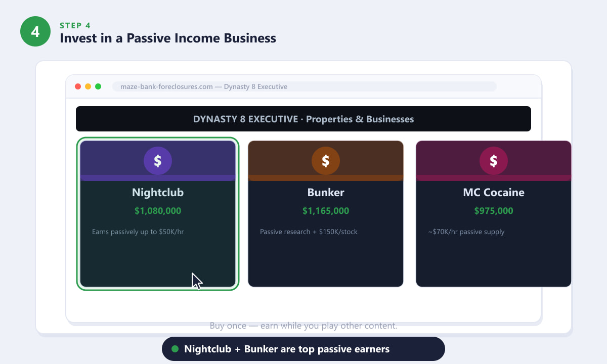Click the MC Cocaine price $975,000
The width and height of the screenshot is (607, 364).
494,211
